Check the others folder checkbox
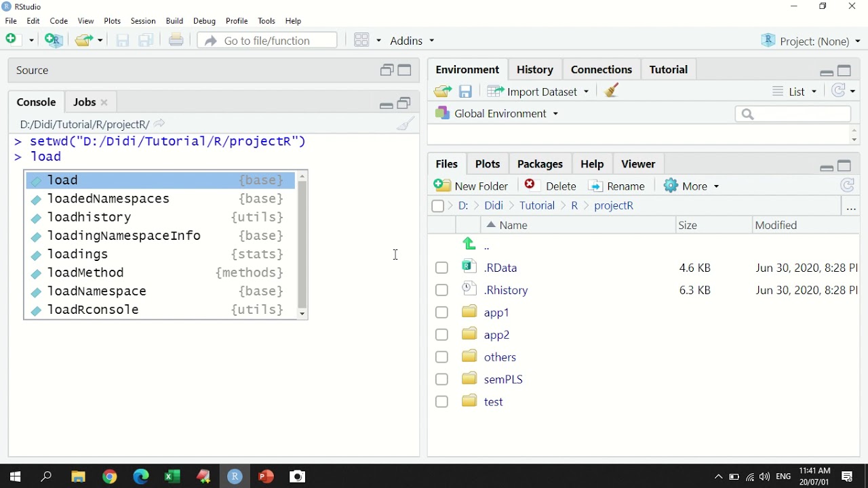The image size is (868, 488). coord(441,357)
